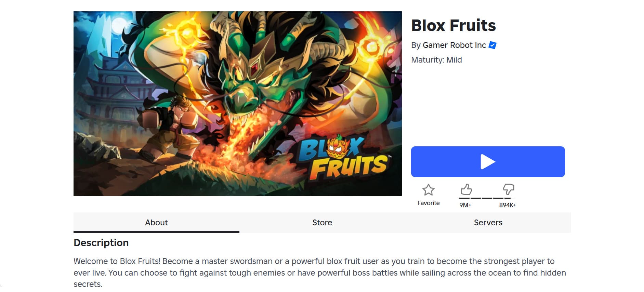Open the Servers tab
Image resolution: width=644 pixels, height=292 pixels.
tap(488, 222)
